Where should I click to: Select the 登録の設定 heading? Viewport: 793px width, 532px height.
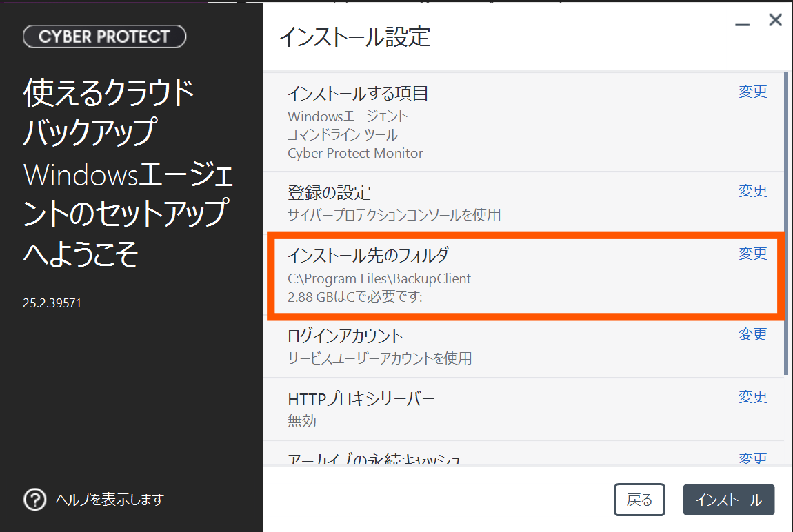(329, 192)
